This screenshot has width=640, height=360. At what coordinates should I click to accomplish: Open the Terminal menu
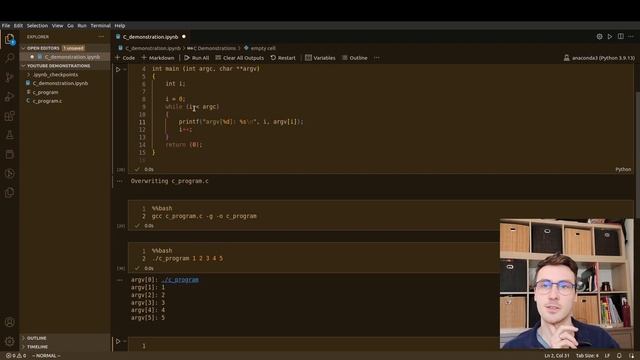pyautogui.click(x=100, y=25)
